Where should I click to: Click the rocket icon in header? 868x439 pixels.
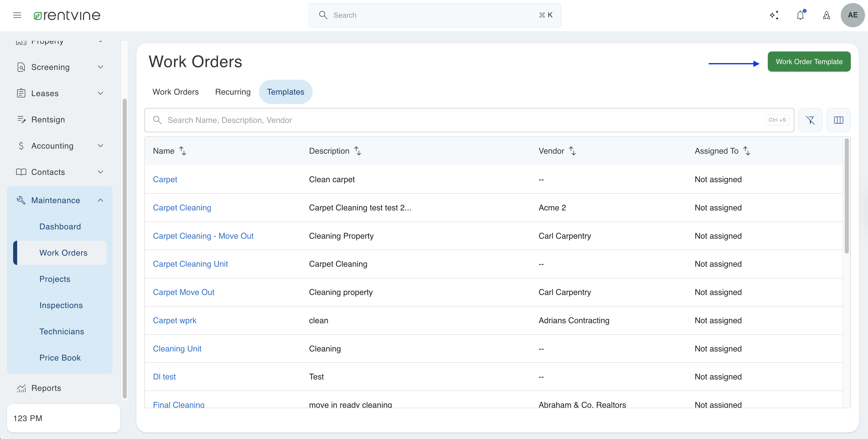(x=826, y=15)
